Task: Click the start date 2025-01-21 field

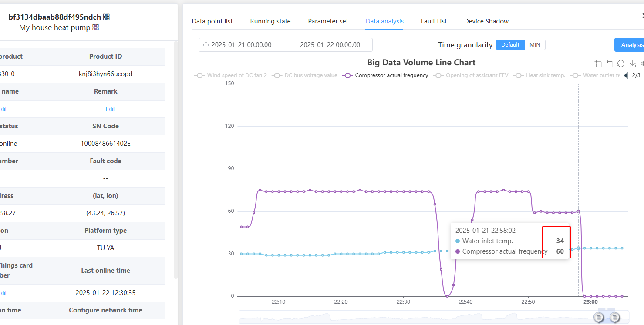Action: click(x=241, y=45)
